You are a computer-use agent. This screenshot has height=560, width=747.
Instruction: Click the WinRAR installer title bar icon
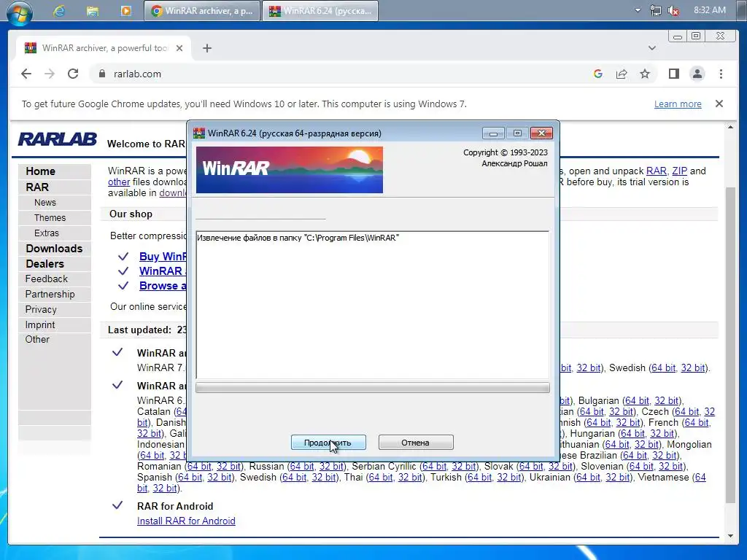coord(199,133)
